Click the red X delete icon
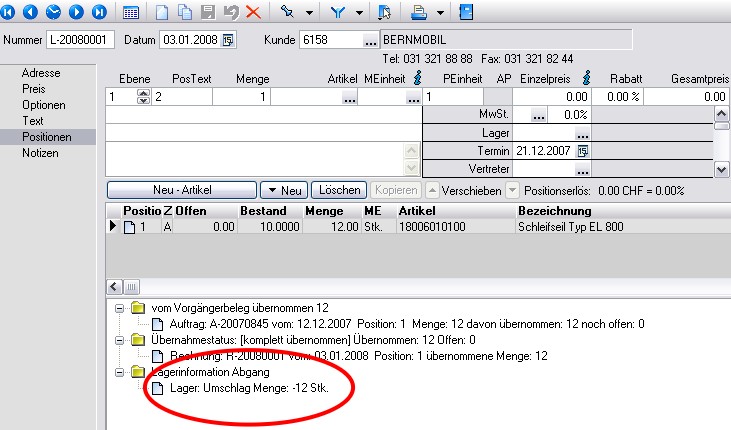 pyautogui.click(x=253, y=12)
